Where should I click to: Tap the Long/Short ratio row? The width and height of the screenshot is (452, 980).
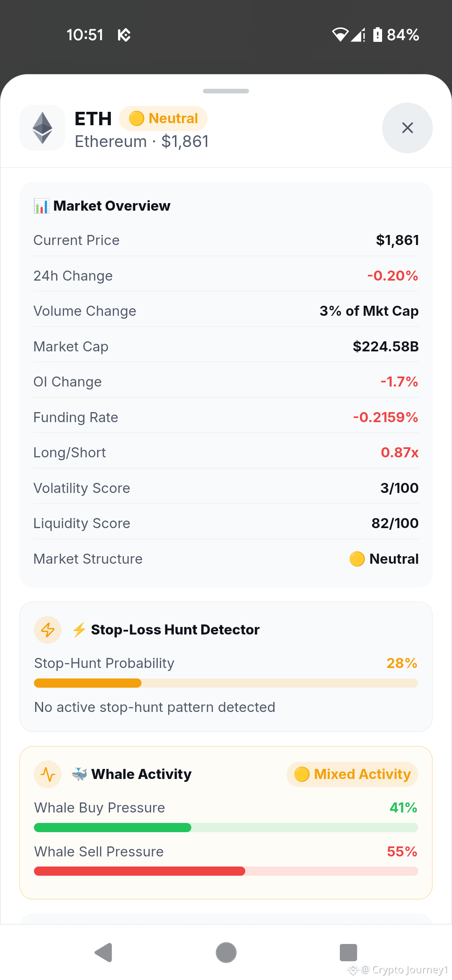[226, 453]
